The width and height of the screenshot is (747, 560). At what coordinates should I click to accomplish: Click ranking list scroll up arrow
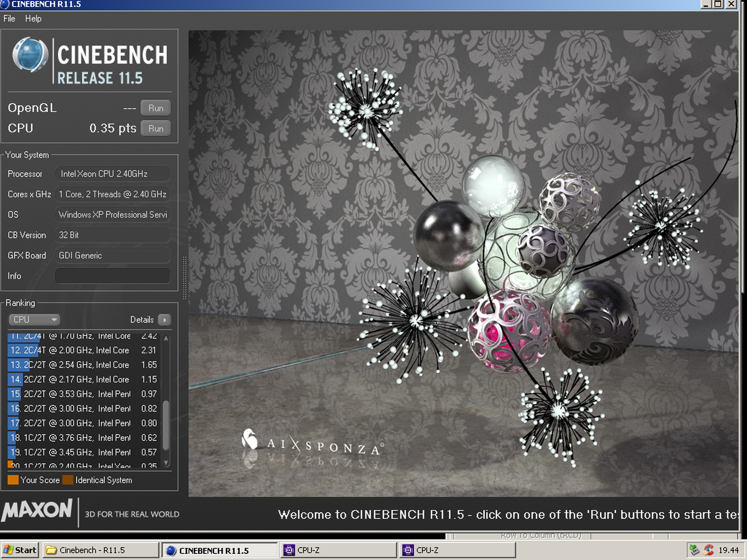tap(166, 338)
